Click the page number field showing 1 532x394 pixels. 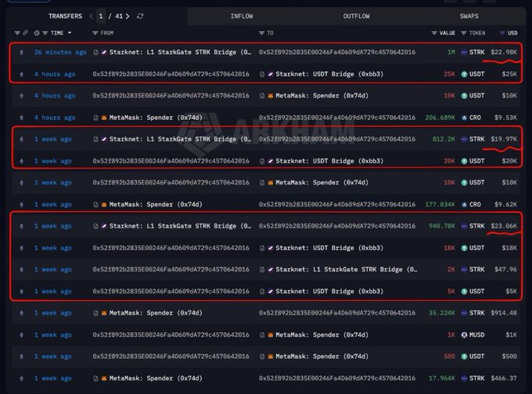point(101,16)
